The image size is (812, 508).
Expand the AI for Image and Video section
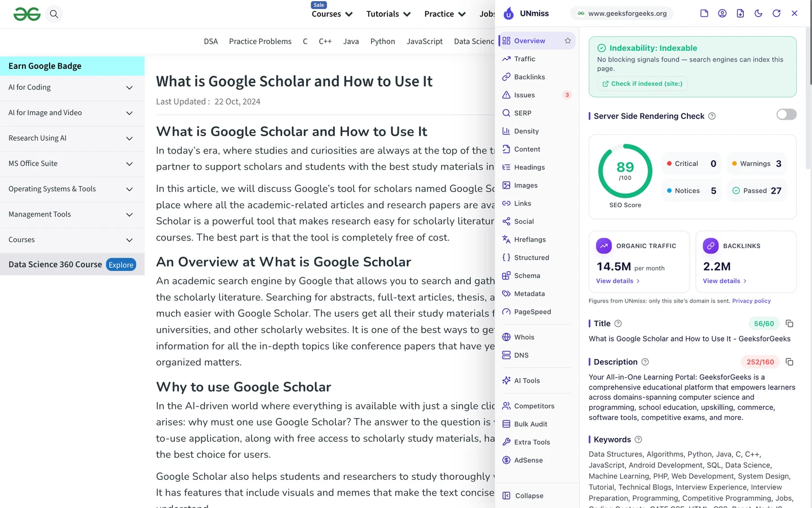click(72, 113)
